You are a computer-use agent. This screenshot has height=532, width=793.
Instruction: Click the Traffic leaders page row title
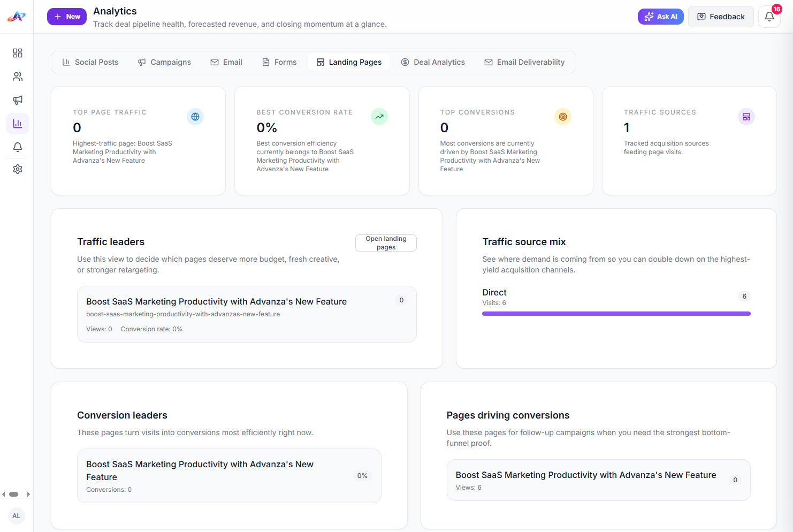[216, 302]
